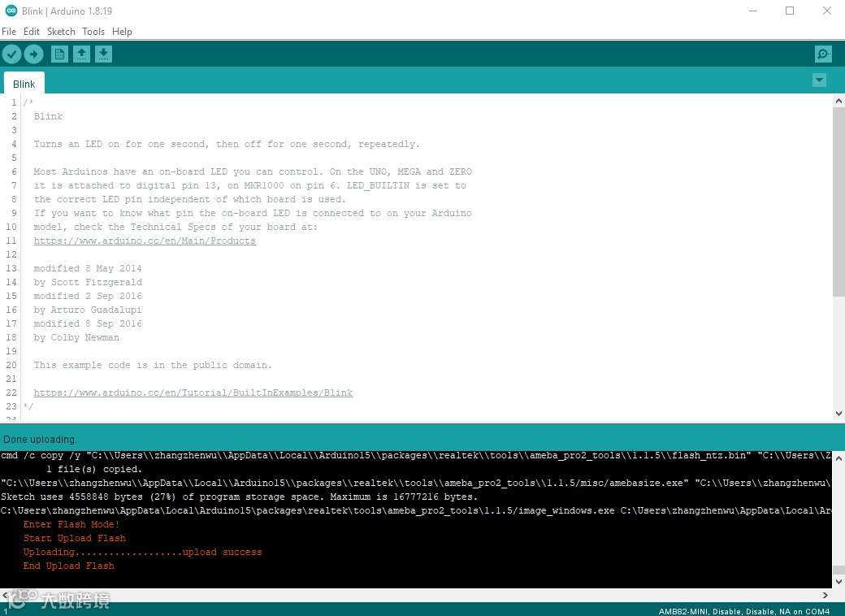Click console scrollbar down arrow

838,582
